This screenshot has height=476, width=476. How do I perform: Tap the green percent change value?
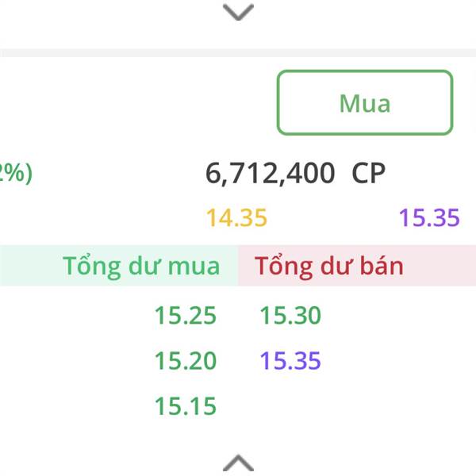[x=16, y=173]
